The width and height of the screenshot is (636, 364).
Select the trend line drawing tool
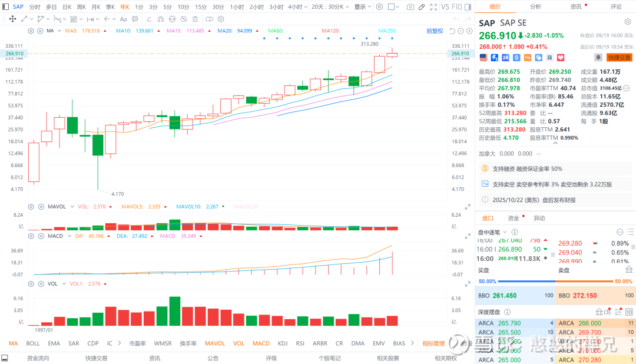click(24, 19)
